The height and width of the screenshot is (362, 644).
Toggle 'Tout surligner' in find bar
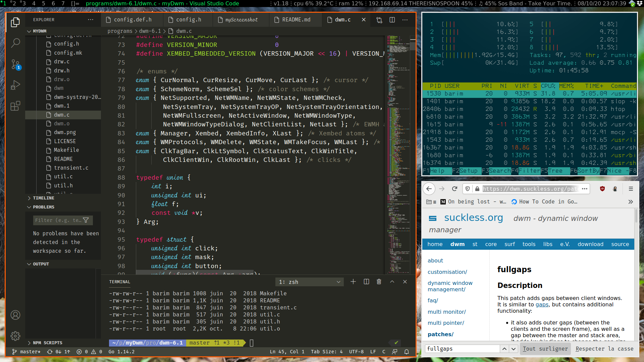pos(545,349)
